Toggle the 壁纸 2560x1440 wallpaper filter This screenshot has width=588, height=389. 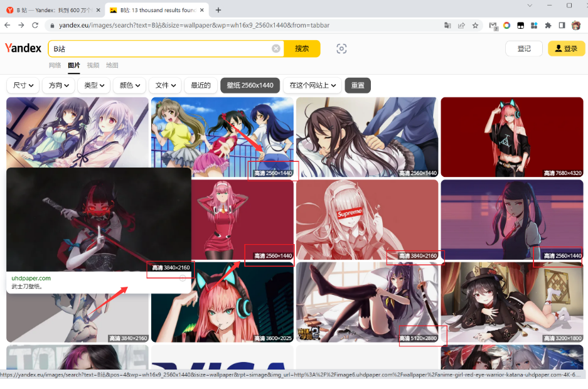click(x=250, y=85)
